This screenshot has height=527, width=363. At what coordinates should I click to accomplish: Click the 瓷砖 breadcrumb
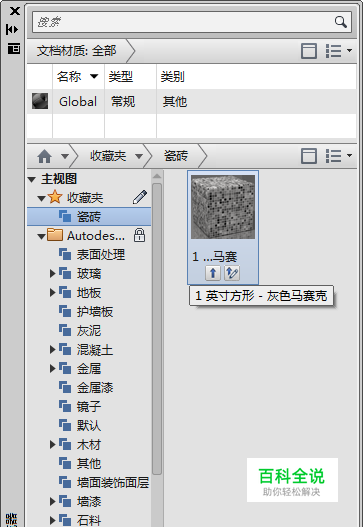point(176,156)
